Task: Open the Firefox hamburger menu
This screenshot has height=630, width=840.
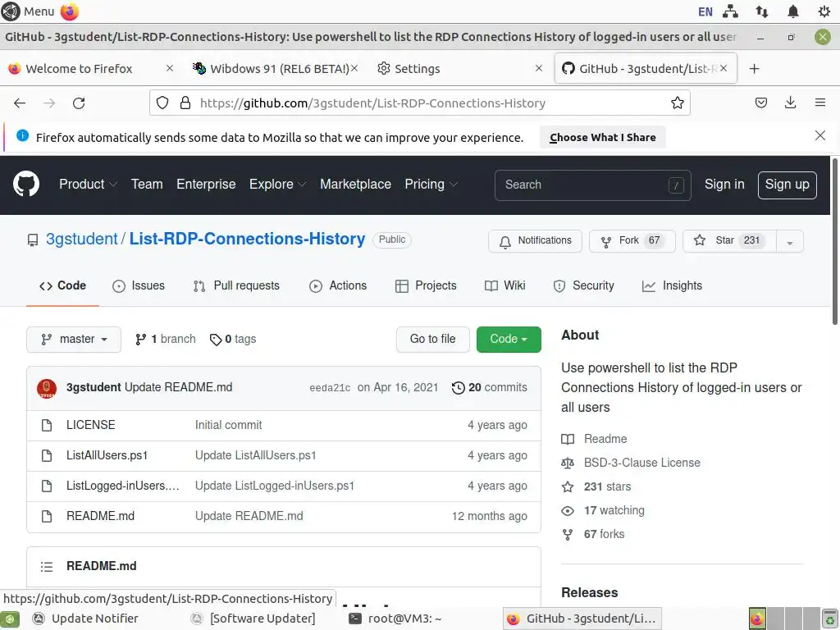Action: [x=819, y=103]
